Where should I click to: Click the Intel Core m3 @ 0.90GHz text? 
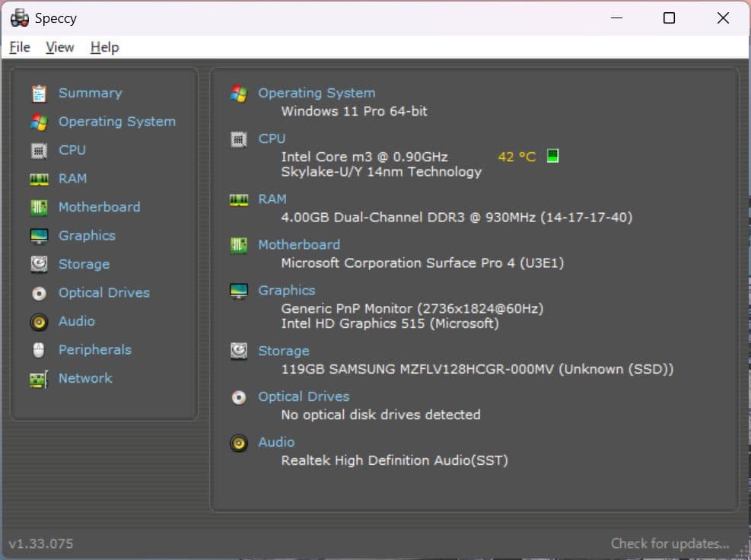tap(364, 157)
